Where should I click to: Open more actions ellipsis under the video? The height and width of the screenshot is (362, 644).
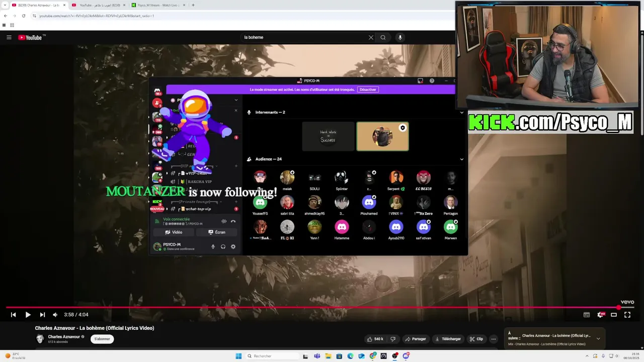click(x=494, y=339)
